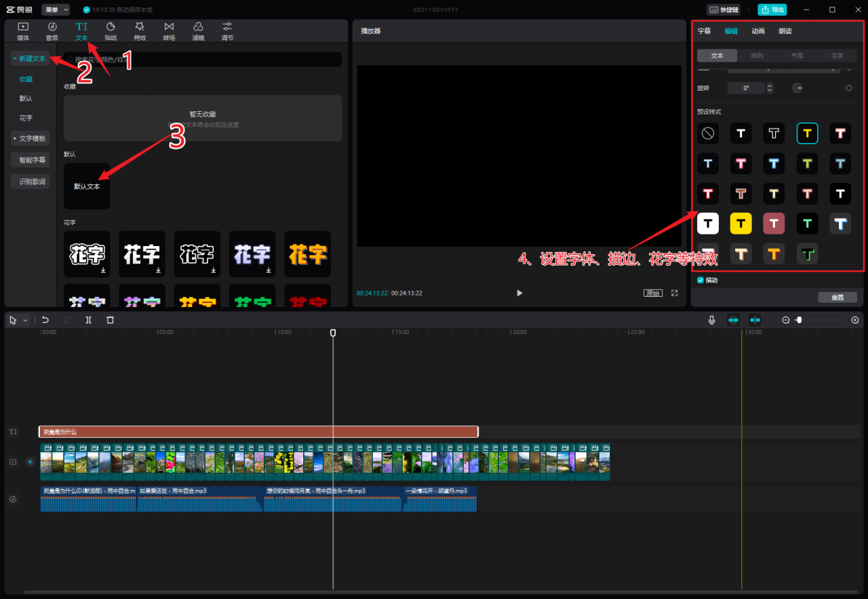Choose the yellow background preset text style
Image resolution: width=868 pixels, height=599 pixels.
[x=741, y=223]
